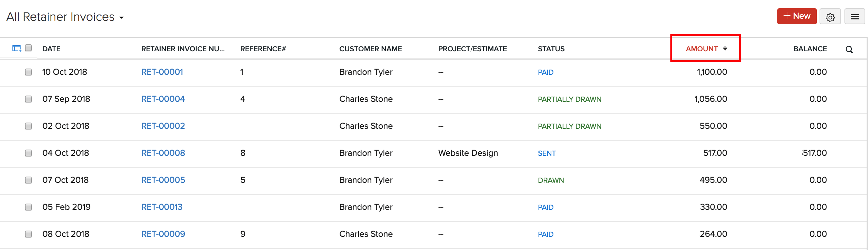Sort invoices by the CUSTOMER NAME column
This screenshot has width=868, height=250.
[x=370, y=48]
